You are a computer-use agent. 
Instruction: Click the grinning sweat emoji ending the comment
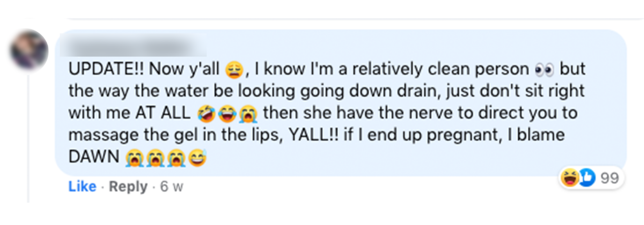(197, 158)
